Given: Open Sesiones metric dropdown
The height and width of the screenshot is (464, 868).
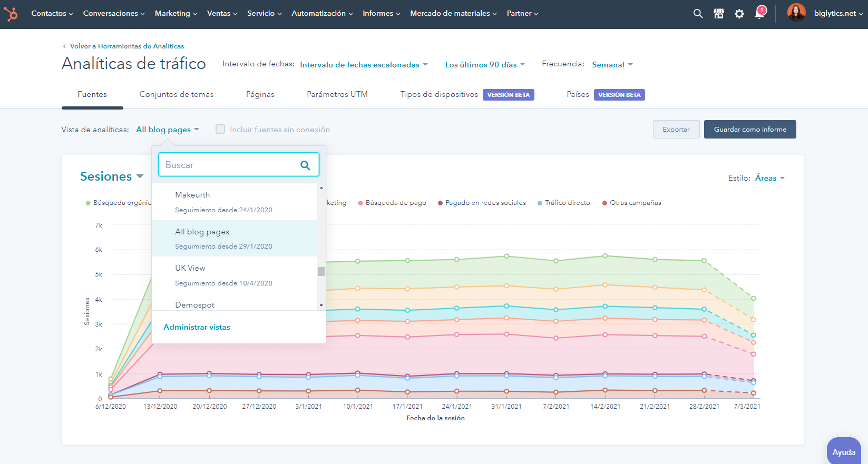Looking at the screenshot, I should pyautogui.click(x=112, y=176).
